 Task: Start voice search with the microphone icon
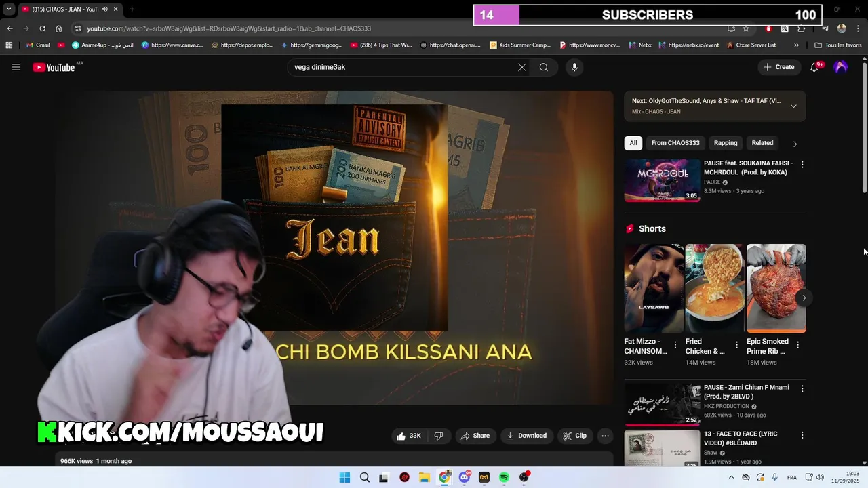coord(574,67)
